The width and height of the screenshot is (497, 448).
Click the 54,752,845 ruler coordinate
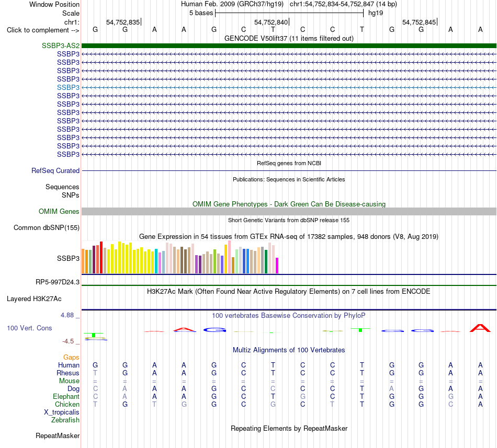(419, 22)
